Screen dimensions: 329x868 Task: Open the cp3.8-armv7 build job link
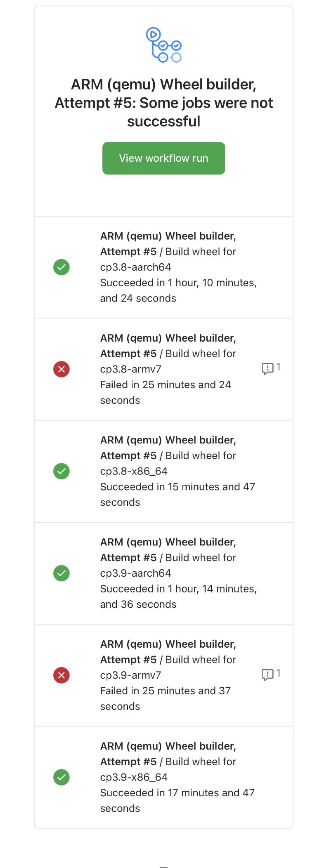pos(168,353)
